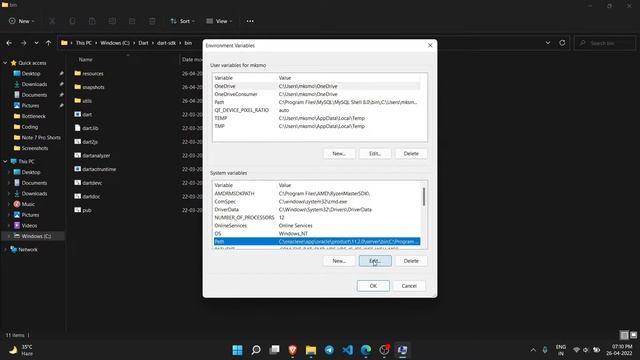Select Downloads under Quick access
The image size is (640, 360).
pos(34,84)
